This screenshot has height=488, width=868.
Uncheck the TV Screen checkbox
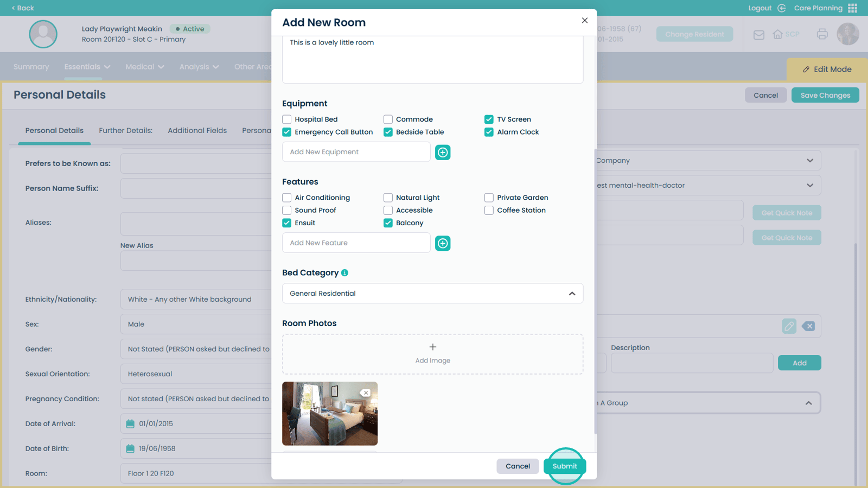tap(489, 119)
